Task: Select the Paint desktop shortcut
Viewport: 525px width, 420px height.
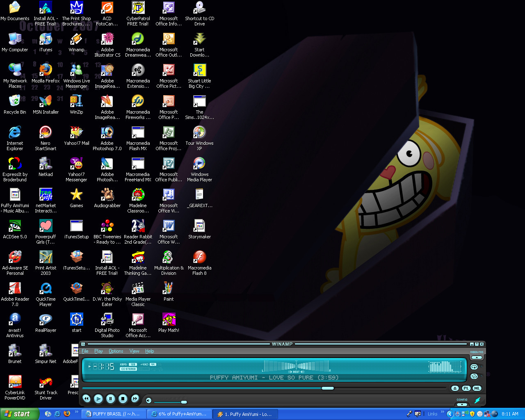Action: point(169,292)
